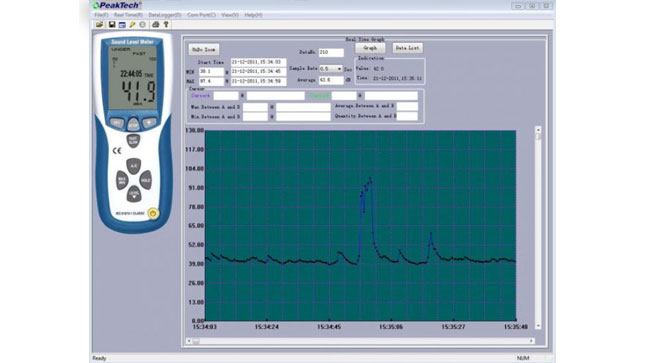Click the meter's REC button
Image resolution: width=650 pixels, height=363 pixels.
(x=117, y=123)
